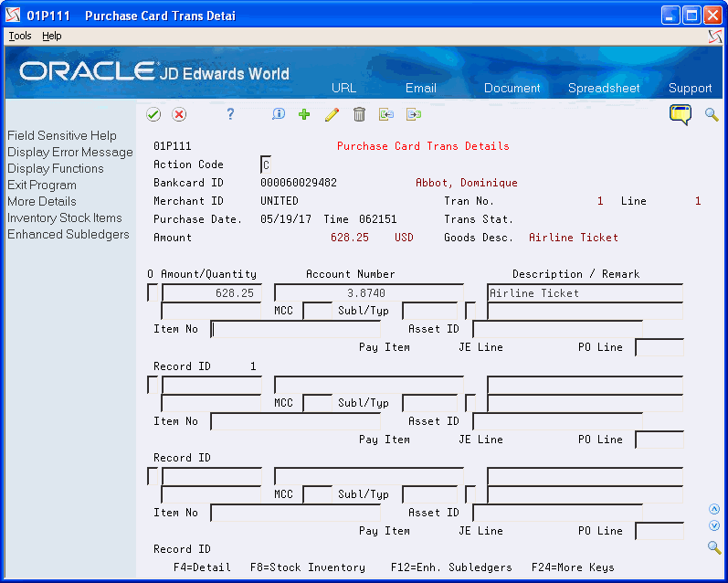
Task: Click F8=Stock Inventory function key label
Action: (x=307, y=567)
